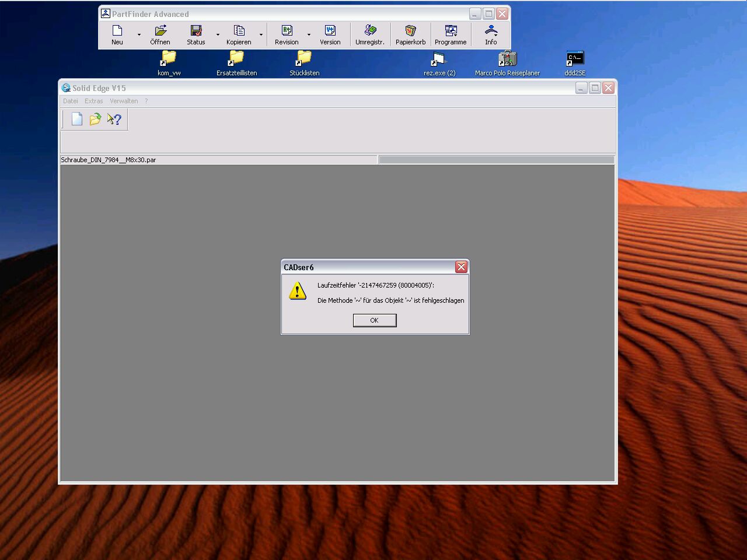Open dropdown arrow next to Neu

coord(139,34)
